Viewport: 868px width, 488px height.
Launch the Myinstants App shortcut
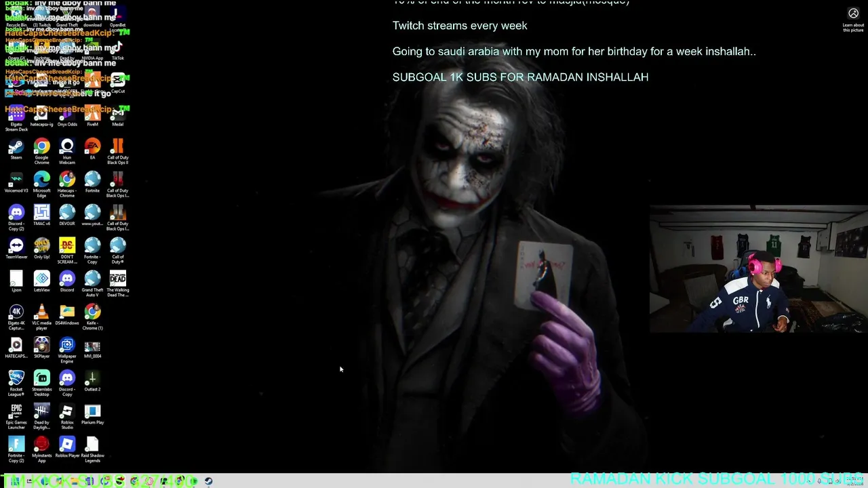pos(42,450)
